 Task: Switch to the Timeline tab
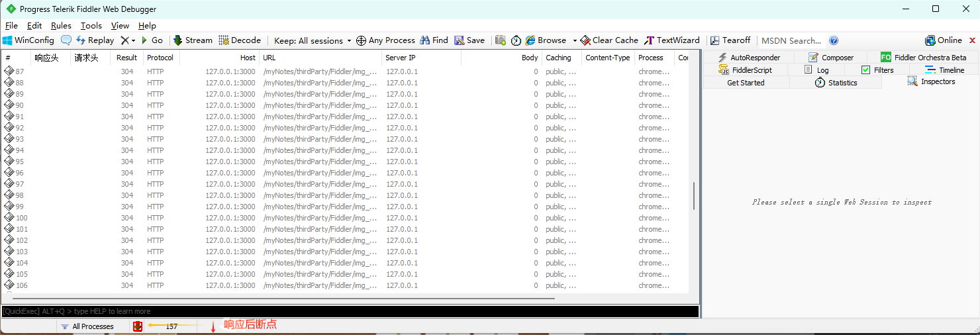[x=944, y=70]
